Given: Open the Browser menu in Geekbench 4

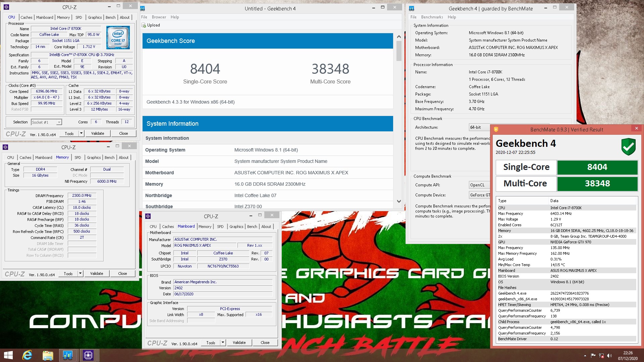Looking at the screenshot, I should point(159,17).
